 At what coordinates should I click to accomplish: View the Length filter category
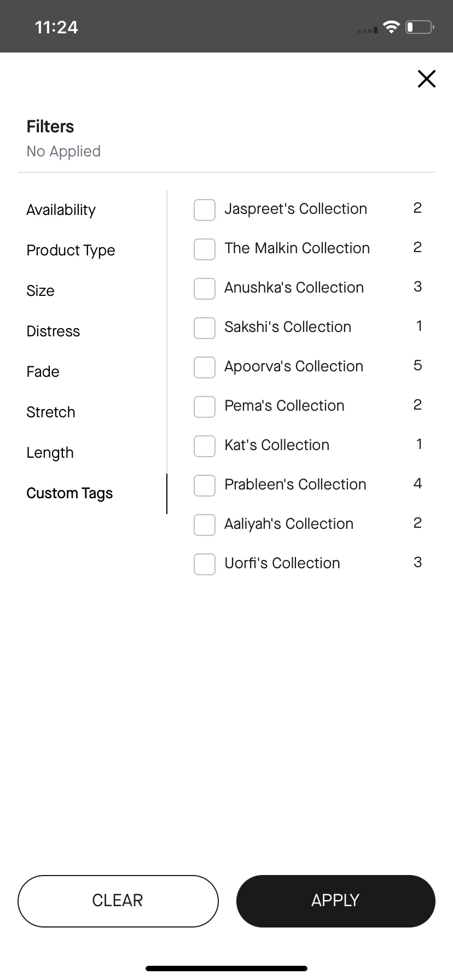(50, 453)
